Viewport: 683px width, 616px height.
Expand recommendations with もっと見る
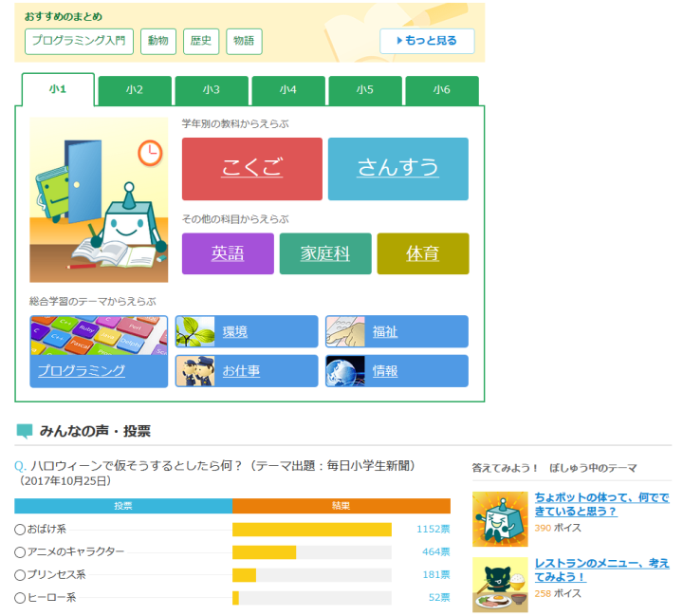tap(427, 41)
